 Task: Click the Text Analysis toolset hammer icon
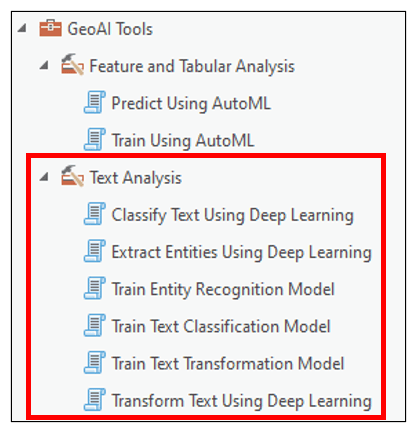coord(72,176)
